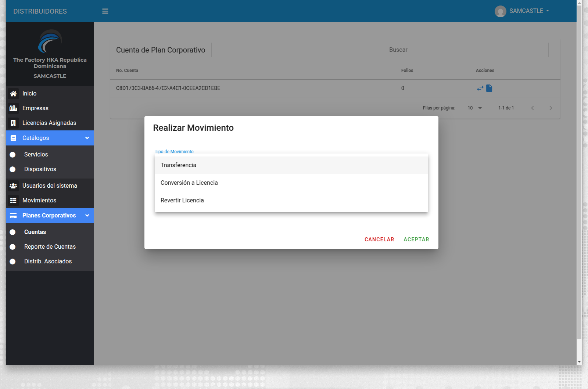Viewport: 588px width, 389px height.
Task: Click account number C8D173C3-BA66-47C2-A4C1-0CEEA2CD1EBE
Action: [168, 88]
